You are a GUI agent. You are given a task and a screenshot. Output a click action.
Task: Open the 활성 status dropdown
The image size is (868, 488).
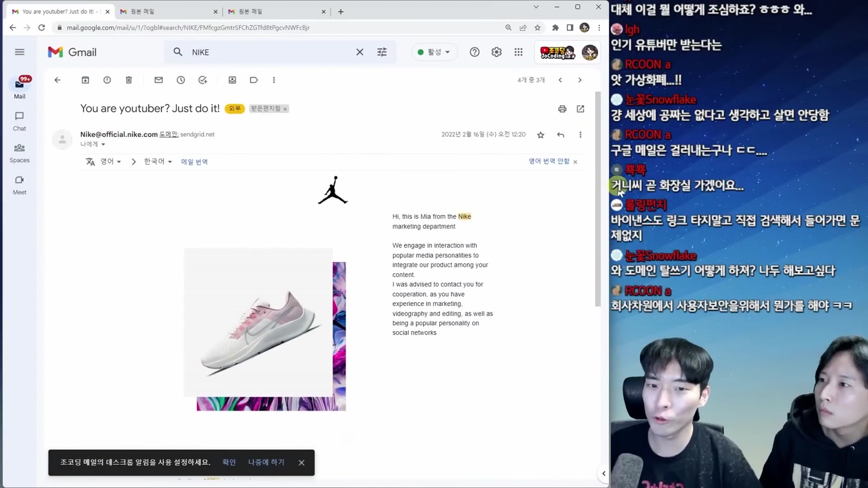pos(433,52)
